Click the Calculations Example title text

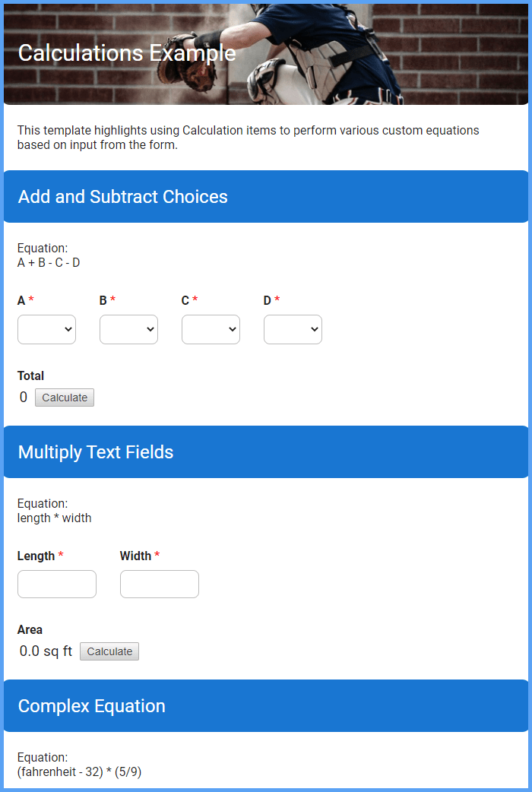click(x=126, y=53)
